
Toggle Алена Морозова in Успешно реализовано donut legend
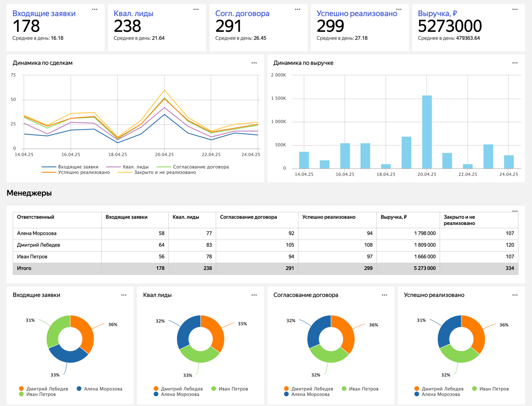click(437, 394)
